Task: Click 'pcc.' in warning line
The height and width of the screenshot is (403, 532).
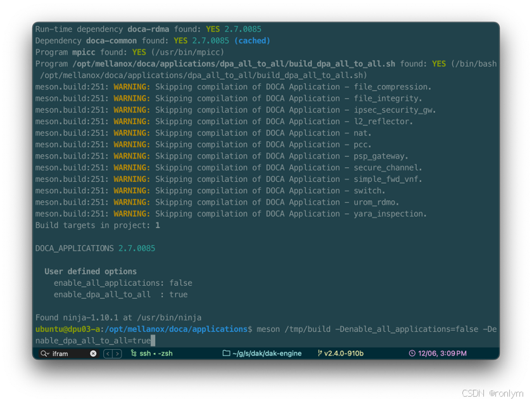Action: 363,145
